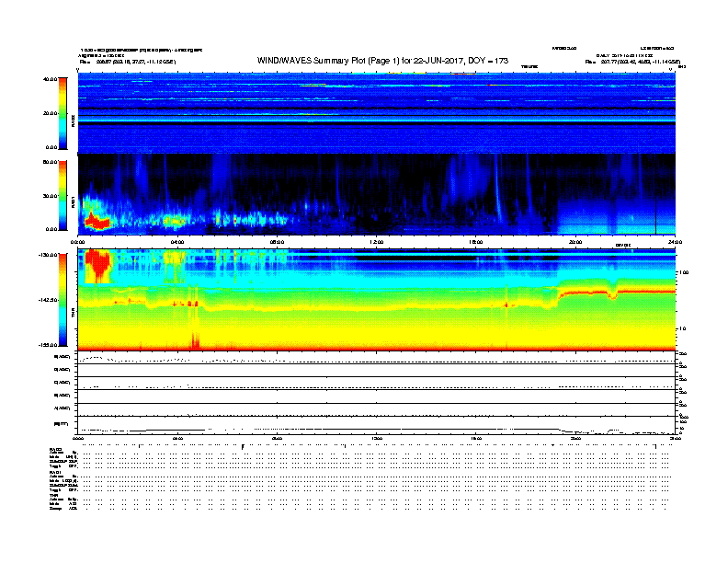Click the DOY = 173 text in title
Viewport: 728px width, 563px height.
tap(488, 61)
